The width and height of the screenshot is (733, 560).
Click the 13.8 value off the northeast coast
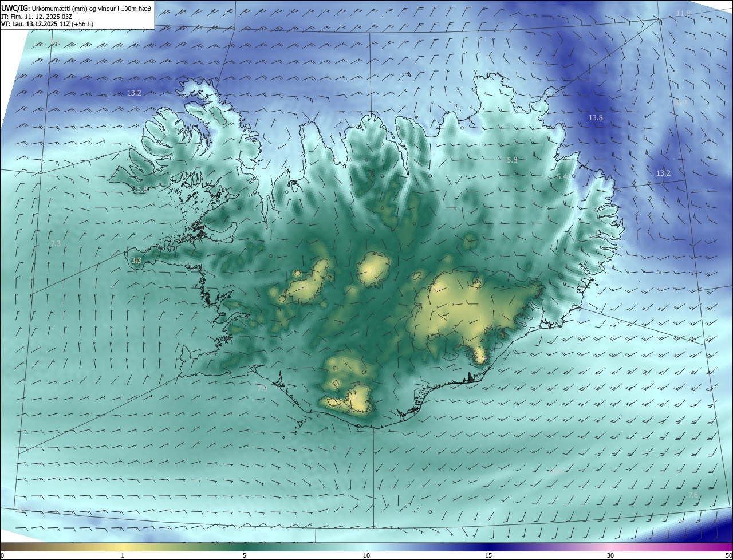click(596, 118)
